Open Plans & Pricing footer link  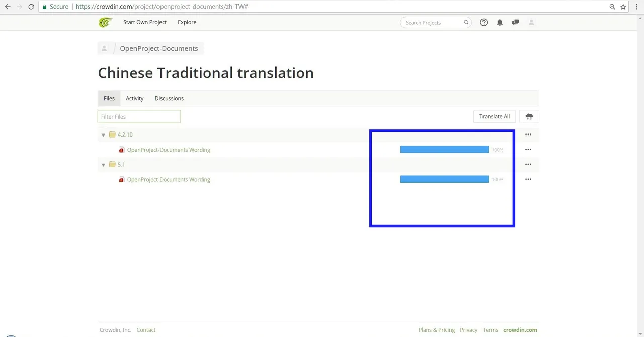437,330
